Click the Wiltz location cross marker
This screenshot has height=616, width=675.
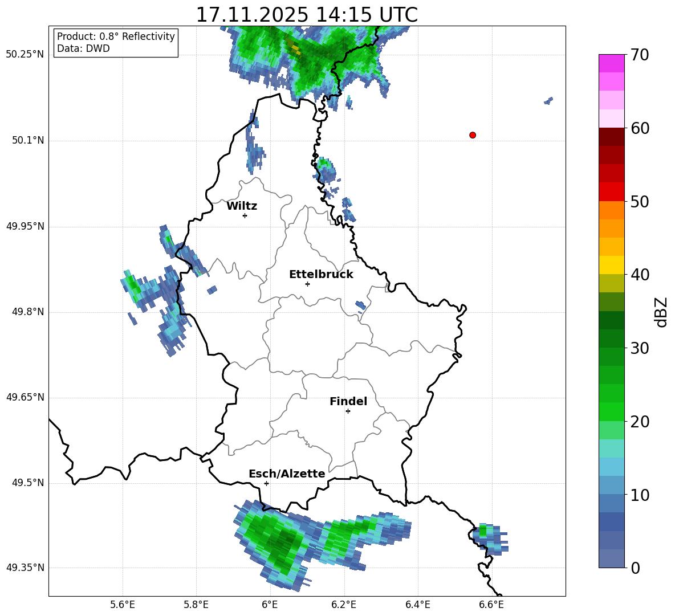(x=245, y=215)
